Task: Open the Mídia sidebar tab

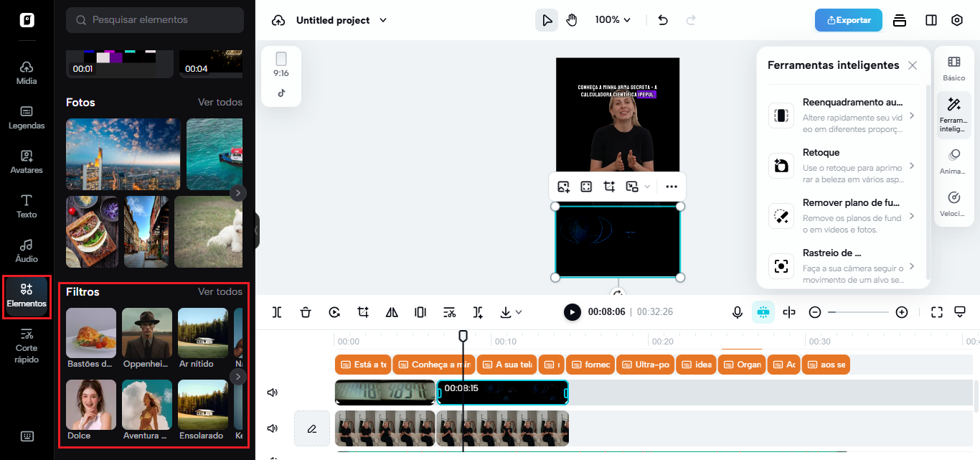Action: point(27,72)
